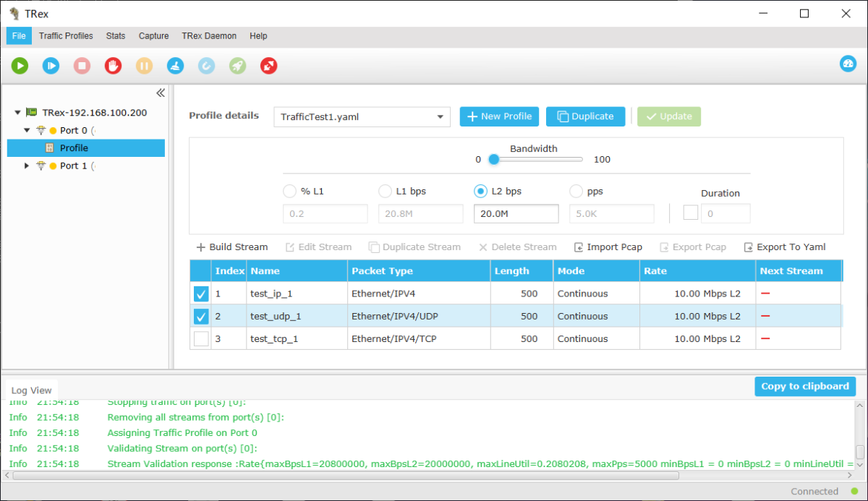
Task: Click the Name column header
Action: [x=297, y=271]
